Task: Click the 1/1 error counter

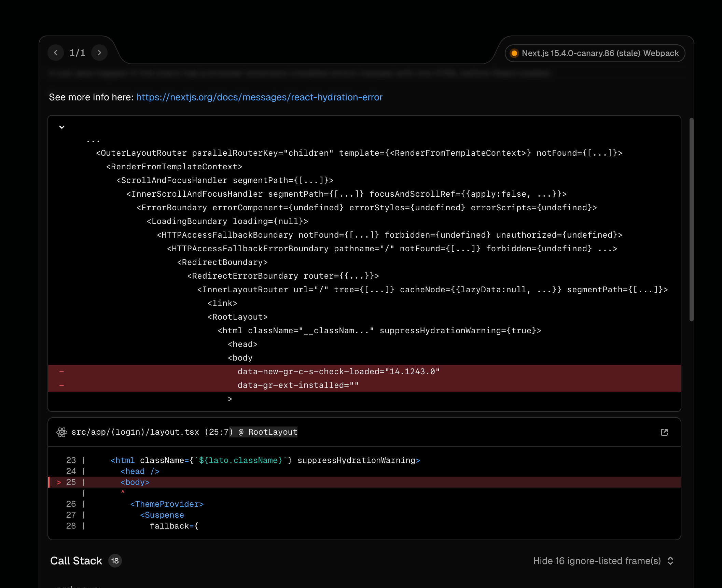Action: [78, 53]
